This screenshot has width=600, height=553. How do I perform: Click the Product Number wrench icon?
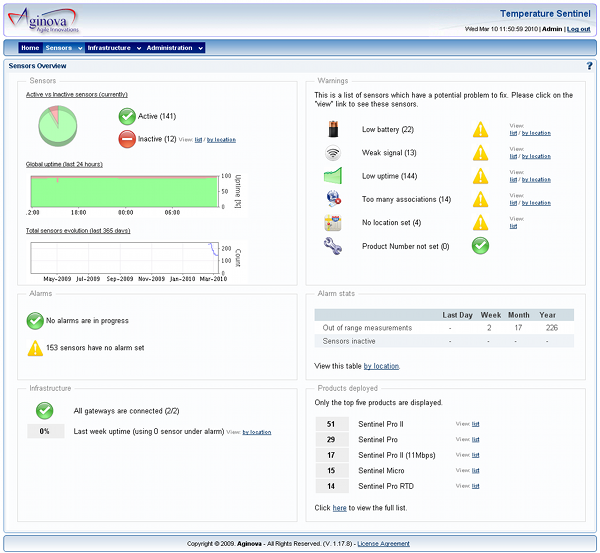coord(333,245)
